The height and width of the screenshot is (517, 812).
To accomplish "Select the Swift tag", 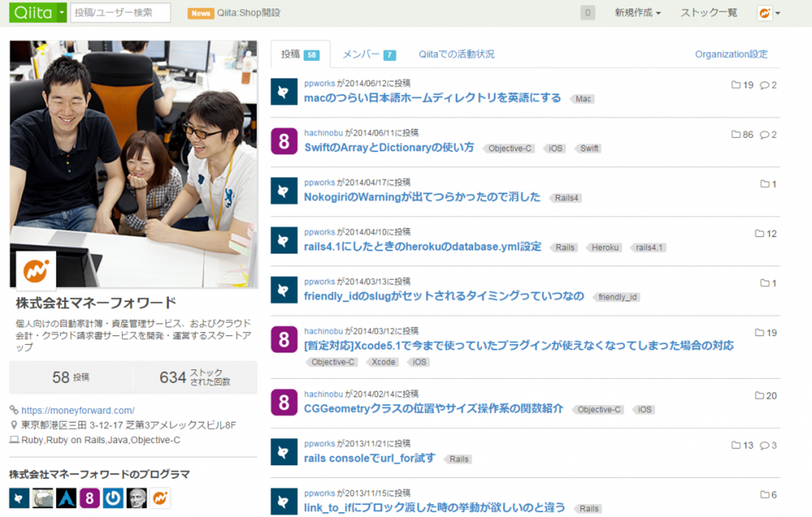I will click(x=589, y=148).
